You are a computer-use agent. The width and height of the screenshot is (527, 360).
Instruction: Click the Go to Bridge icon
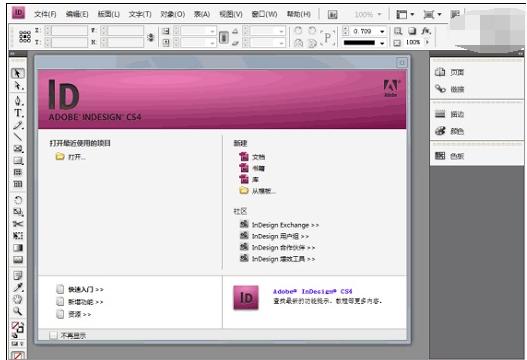tap(332, 14)
